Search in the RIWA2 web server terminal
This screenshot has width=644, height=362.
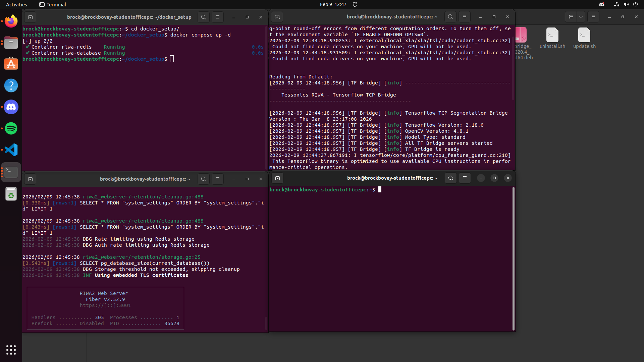click(204, 179)
